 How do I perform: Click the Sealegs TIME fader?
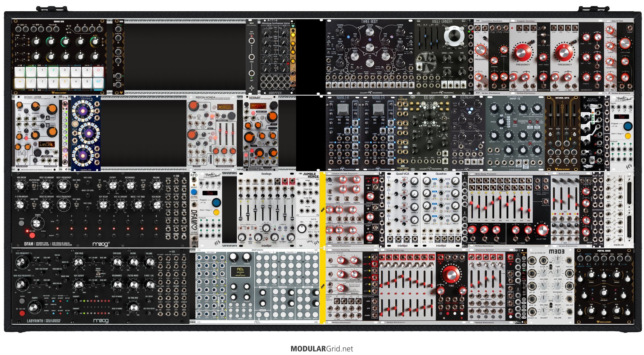tap(241, 212)
